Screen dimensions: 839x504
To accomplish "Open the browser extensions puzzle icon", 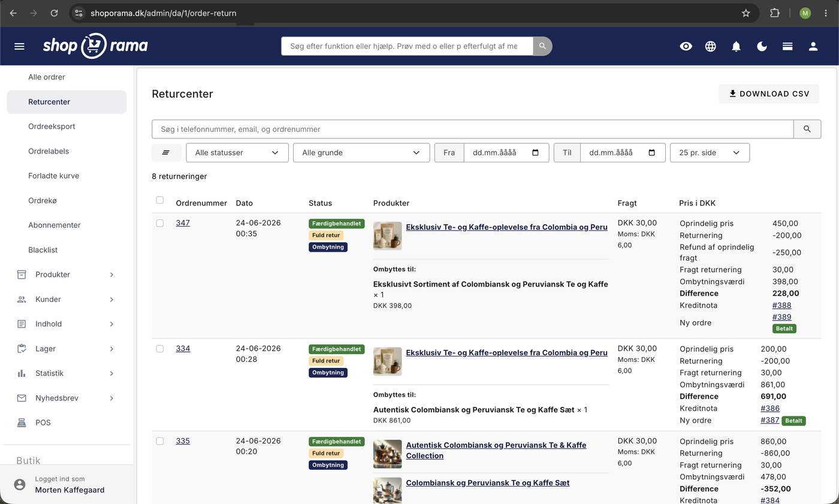I will coord(775,13).
